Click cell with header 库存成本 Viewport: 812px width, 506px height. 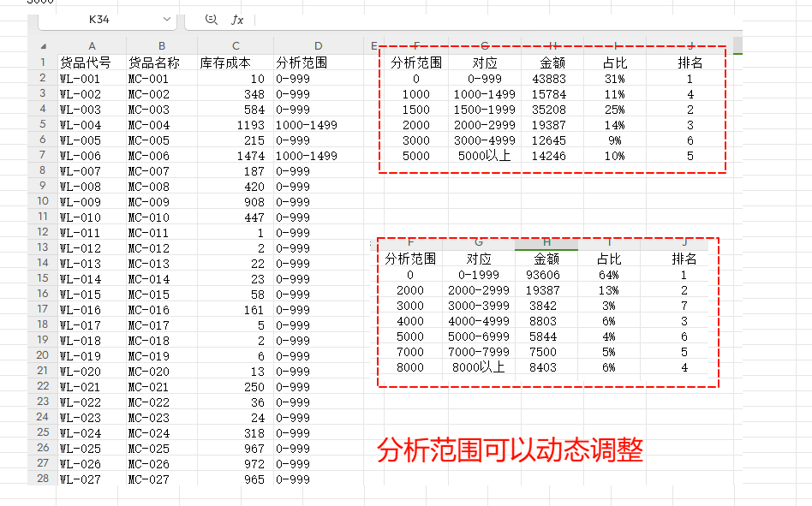pos(225,63)
